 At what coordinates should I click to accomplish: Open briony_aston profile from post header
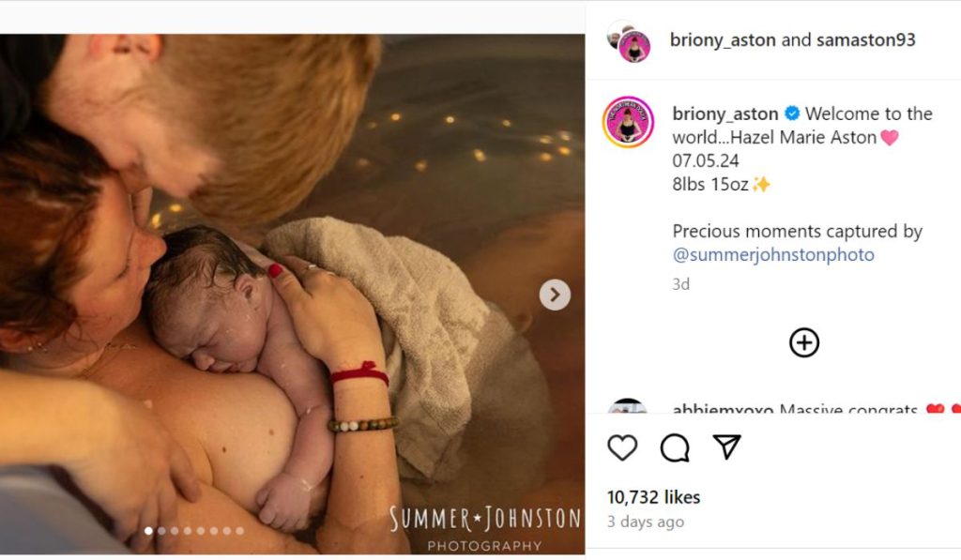tap(723, 40)
